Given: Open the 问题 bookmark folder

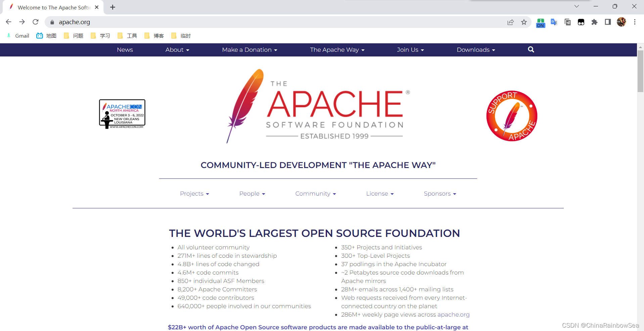Looking at the screenshot, I should click(x=74, y=36).
